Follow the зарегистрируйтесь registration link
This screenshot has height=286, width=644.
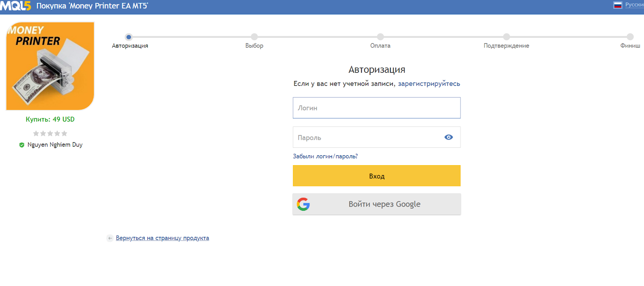pos(429,84)
